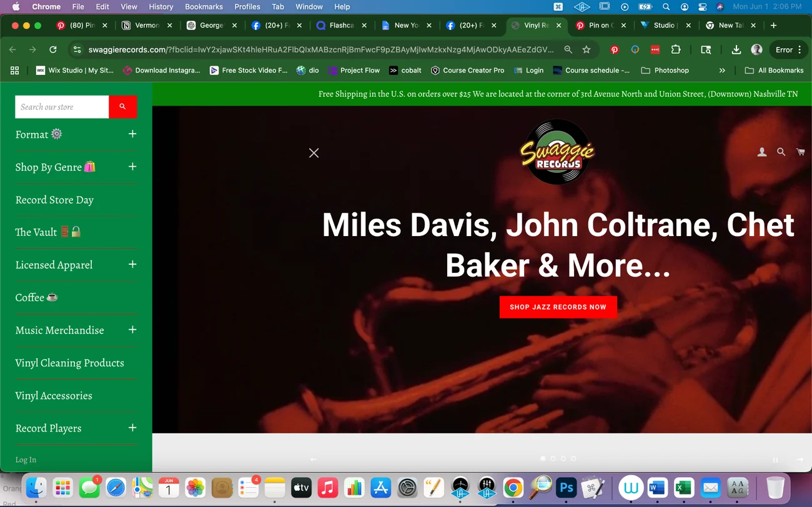Image resolution: width=812 pixels, height=507 pixels.
Task: Click the magnifier icon beside the cart
Action: coord(781,152)
